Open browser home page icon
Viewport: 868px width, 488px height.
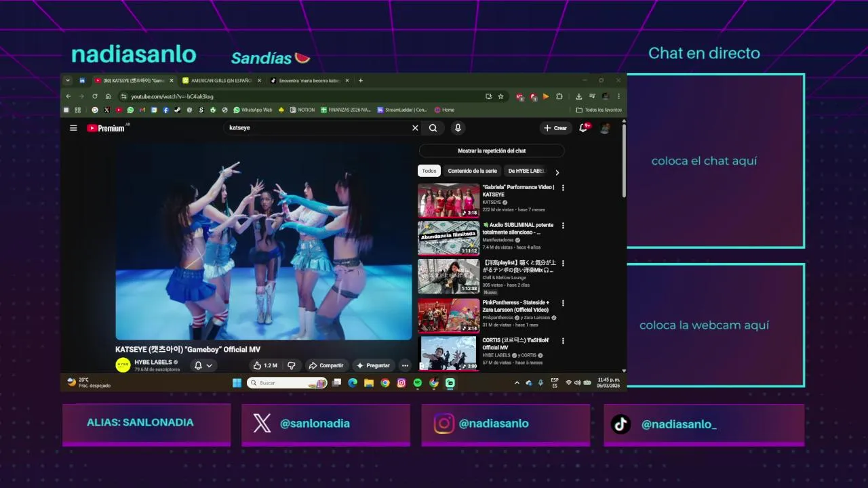click(108, 96)
